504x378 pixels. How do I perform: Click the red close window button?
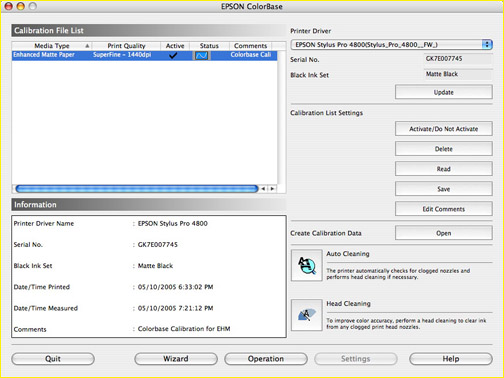(8, 6)
